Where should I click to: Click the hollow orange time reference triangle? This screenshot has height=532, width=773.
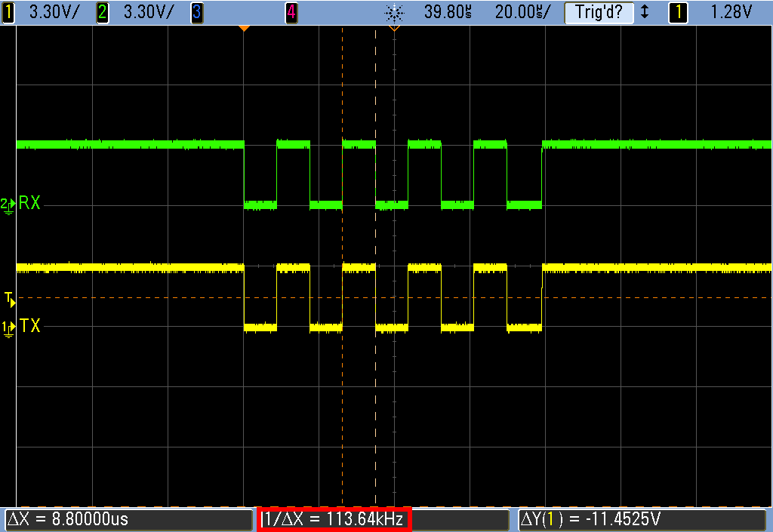pos(393,29)
